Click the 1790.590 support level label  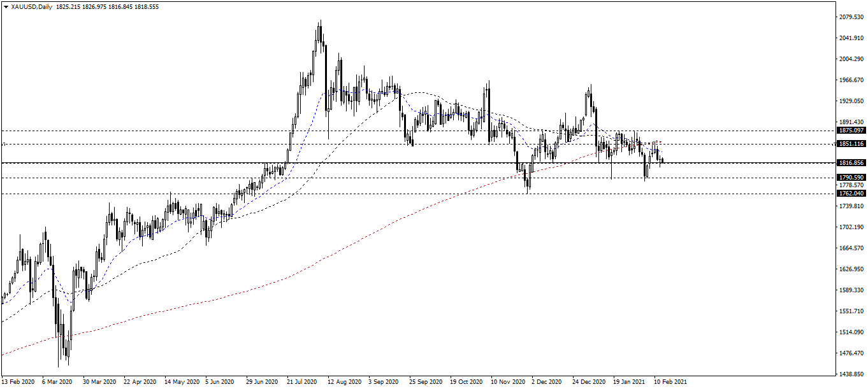click(851, 178)
